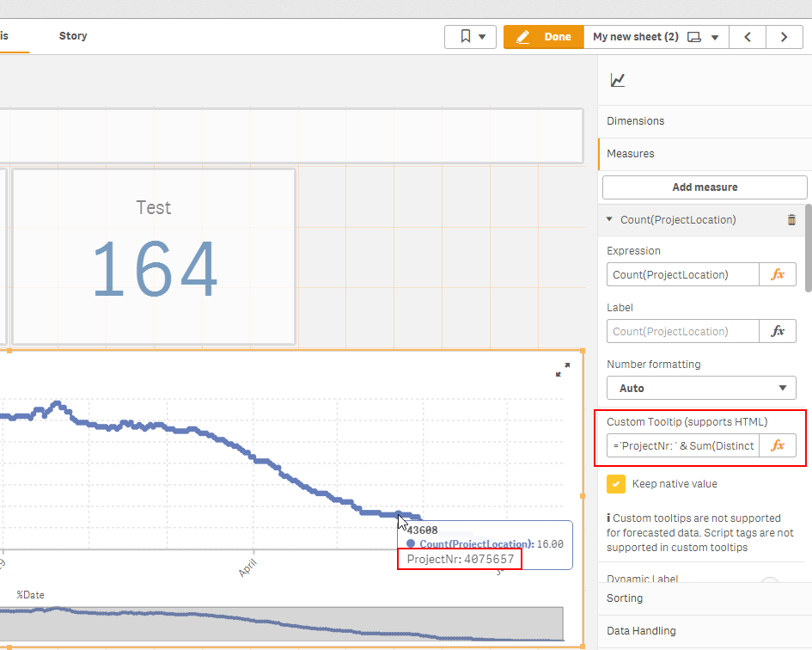Viewport: 812px width, 650px height.
Task: Click the properties panel scrollbar
Action: point(809,248)
